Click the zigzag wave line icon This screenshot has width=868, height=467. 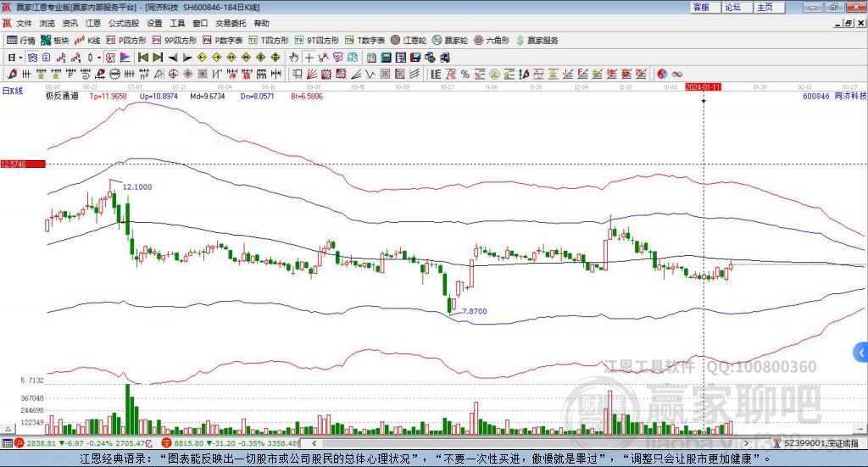(370, 74)
